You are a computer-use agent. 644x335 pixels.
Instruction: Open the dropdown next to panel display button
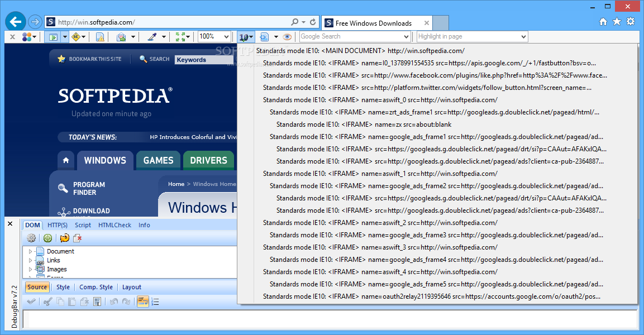pyautogui.click(x=65, y=37)
